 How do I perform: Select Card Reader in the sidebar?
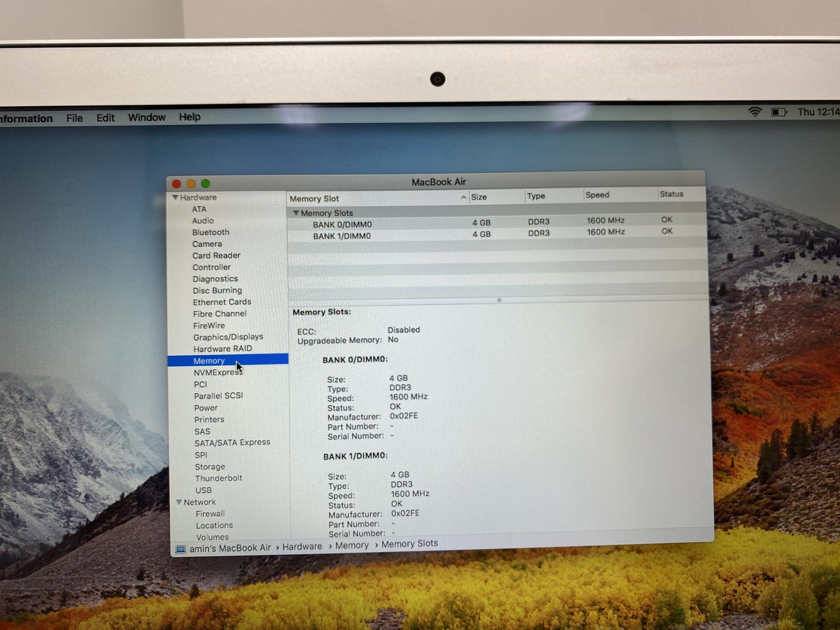click(216, 256)
